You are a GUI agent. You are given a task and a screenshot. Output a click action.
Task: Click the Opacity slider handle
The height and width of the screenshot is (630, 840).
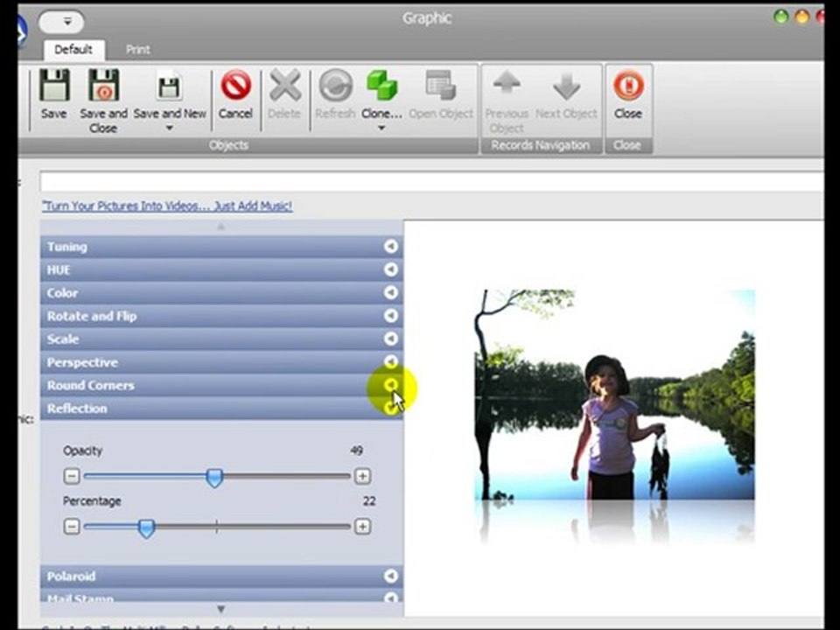click(x=214, y=477)
